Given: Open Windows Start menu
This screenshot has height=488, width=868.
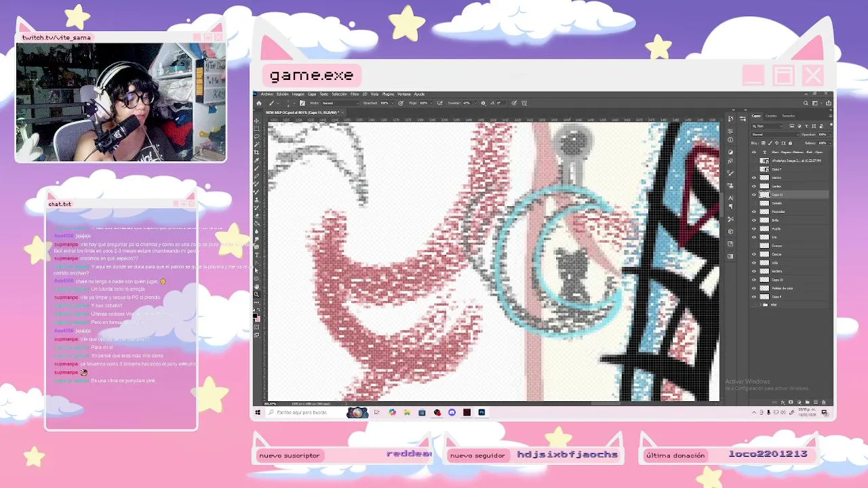Looking at the screenshot, I should pyautogui.click(x=258, y=412).
